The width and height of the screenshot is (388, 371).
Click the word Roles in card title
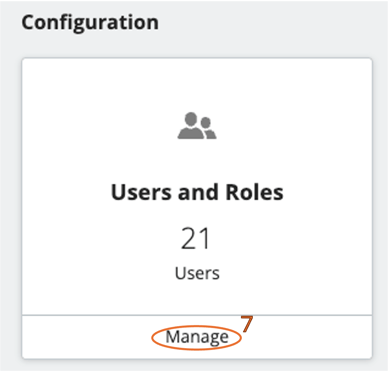pyautogui.click(x=254, y=193)
